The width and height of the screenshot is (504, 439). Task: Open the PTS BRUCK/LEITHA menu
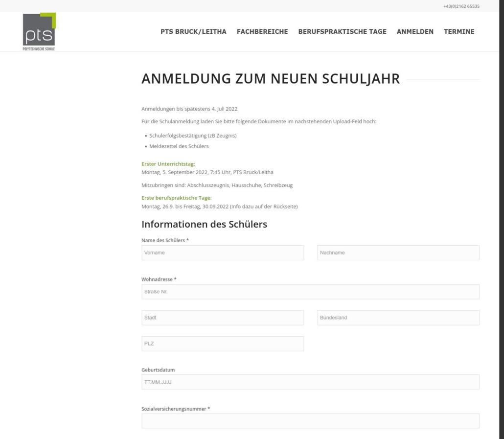(193, 31)
